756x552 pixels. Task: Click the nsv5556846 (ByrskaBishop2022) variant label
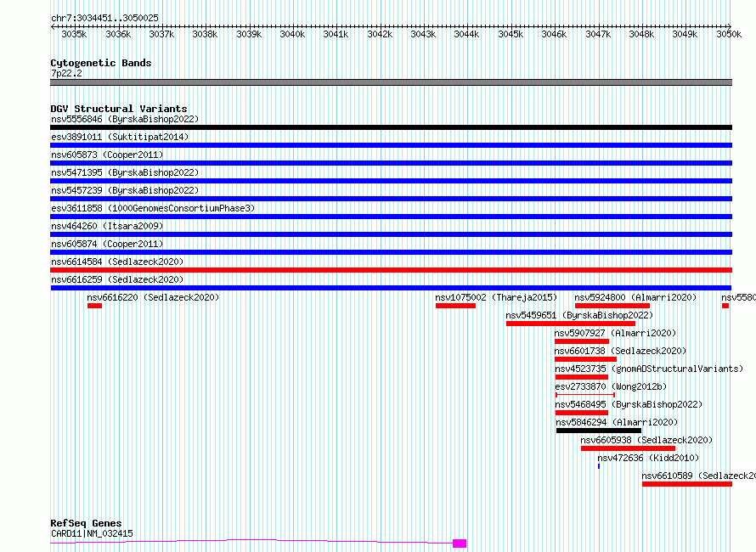(125, 119)
